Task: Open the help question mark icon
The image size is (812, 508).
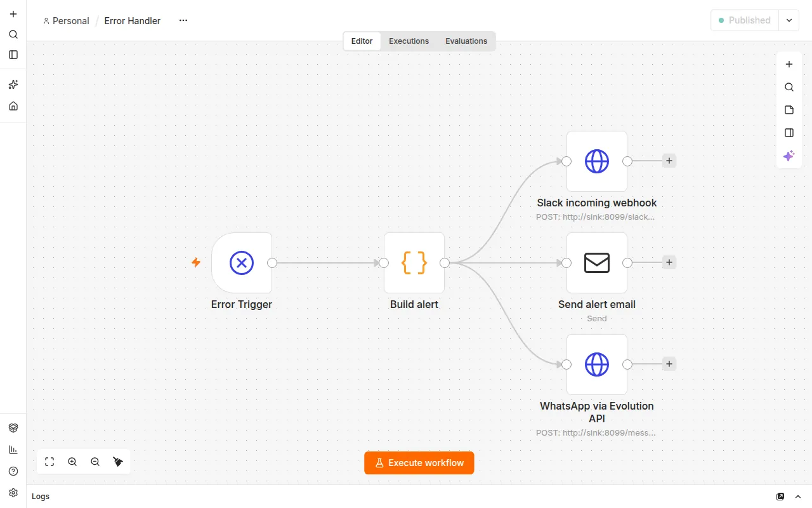Action: (x=13, y=471)
